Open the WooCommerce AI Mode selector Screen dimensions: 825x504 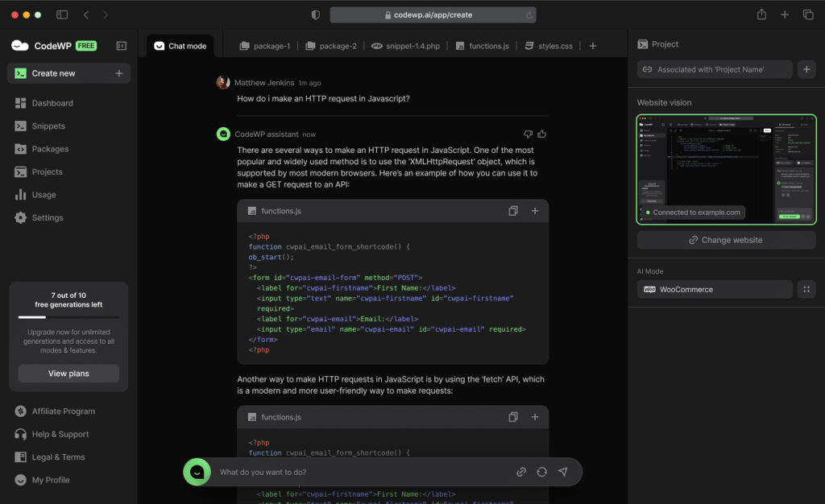pos(714,289)
